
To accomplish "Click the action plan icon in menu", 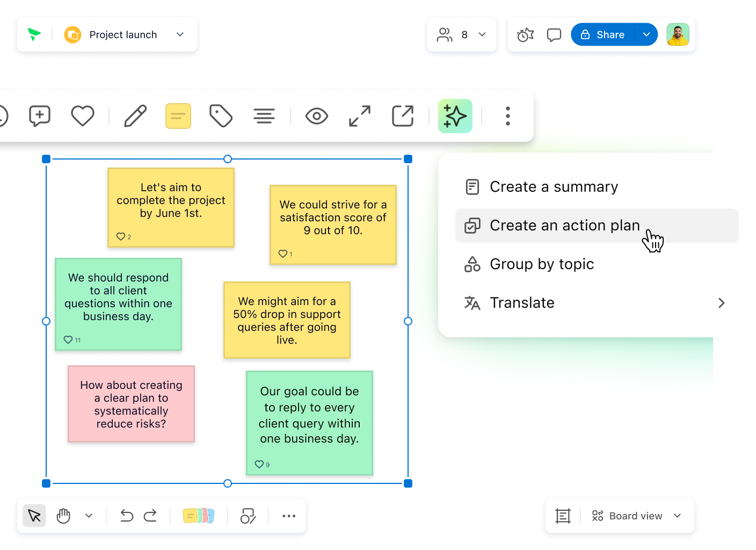I will [472, 226].
